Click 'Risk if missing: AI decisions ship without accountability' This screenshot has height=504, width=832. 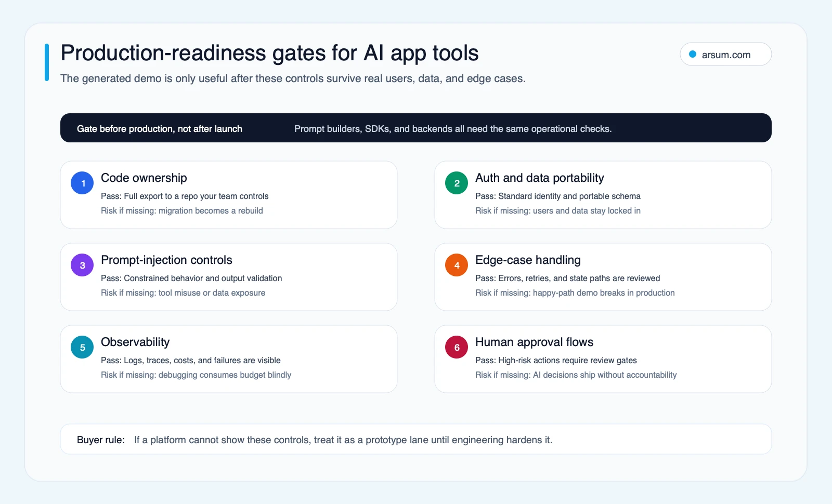pos(576,375)
